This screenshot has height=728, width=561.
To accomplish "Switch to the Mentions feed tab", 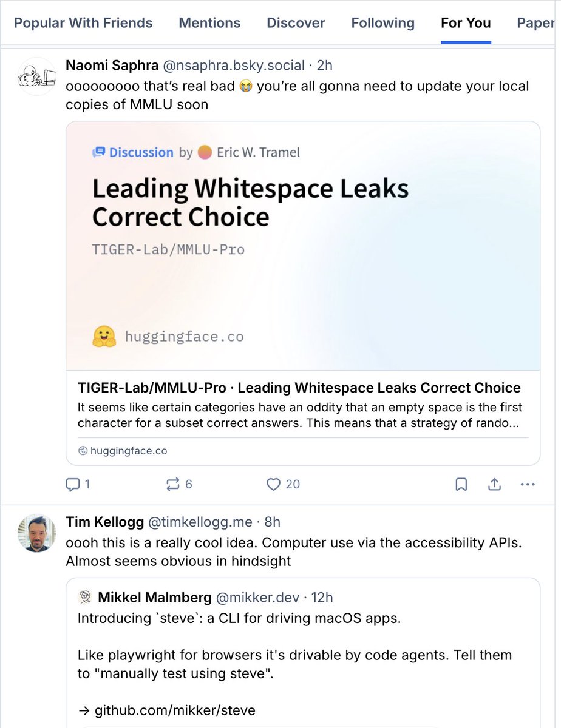I will click(x=209, y=23).
